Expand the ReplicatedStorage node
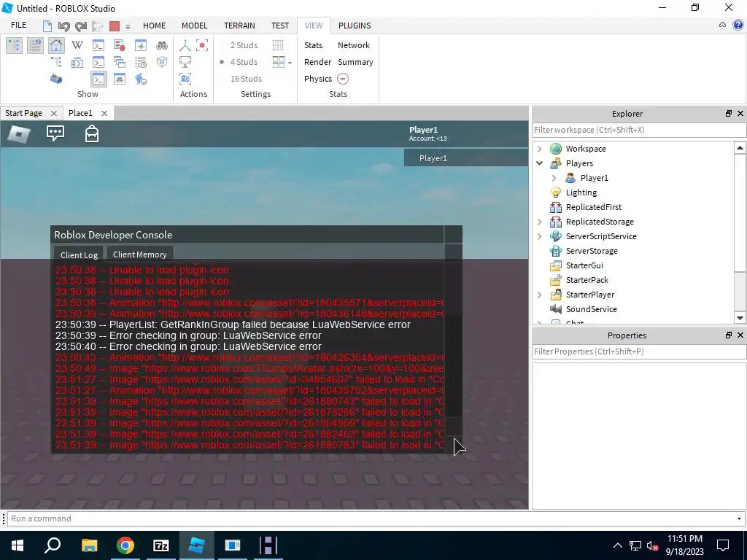Image resolution: width=747 pixels, height=560 pixels. click(540, 222)
